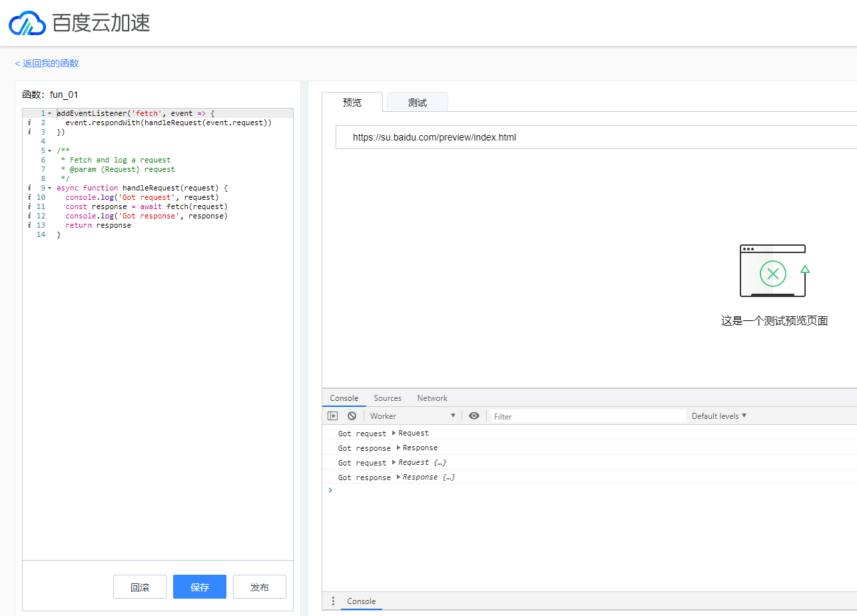Switch to the 测试 tab
Viewport: 857px width, 616px height.
[418, 103]
